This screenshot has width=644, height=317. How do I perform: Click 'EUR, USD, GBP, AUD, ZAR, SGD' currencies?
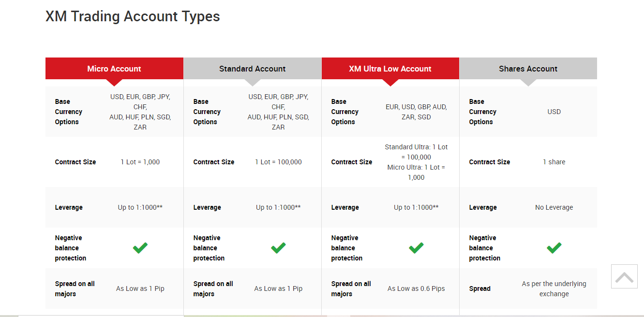pos(416,112)
